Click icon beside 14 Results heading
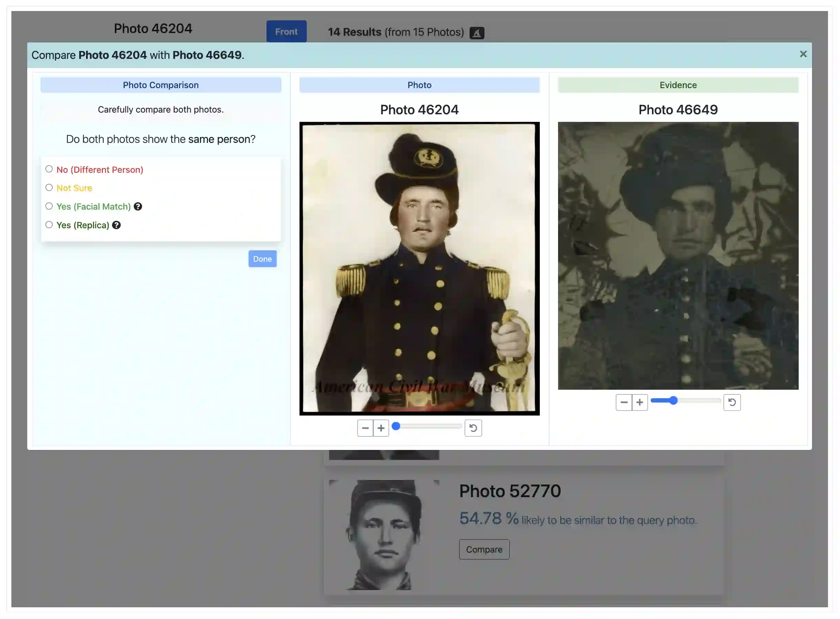This screenshot has width=840, height=619. pyautogui.click(x=476, y=33)
